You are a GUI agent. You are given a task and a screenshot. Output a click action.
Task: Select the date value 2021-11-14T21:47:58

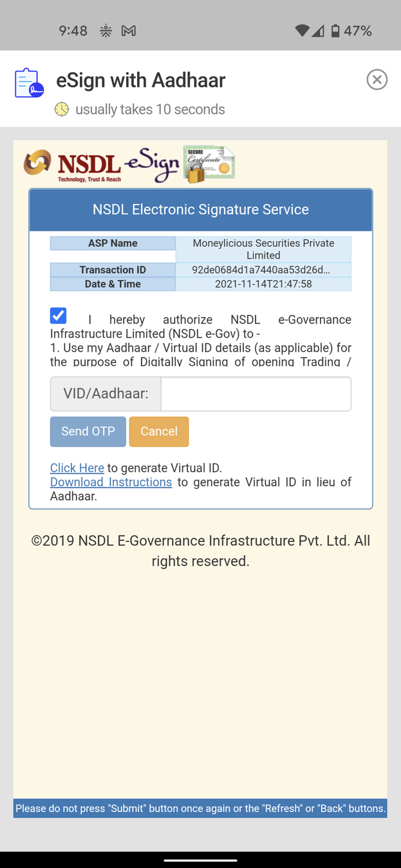point(263,284)
